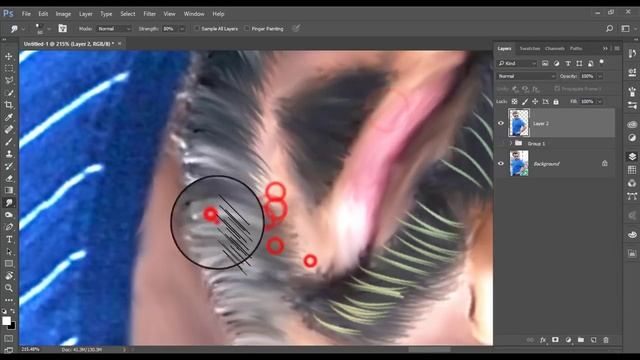Screen dimensions: 640x360
Task: Select the Clone Stamp tool
Action: (x=9, y=154)
